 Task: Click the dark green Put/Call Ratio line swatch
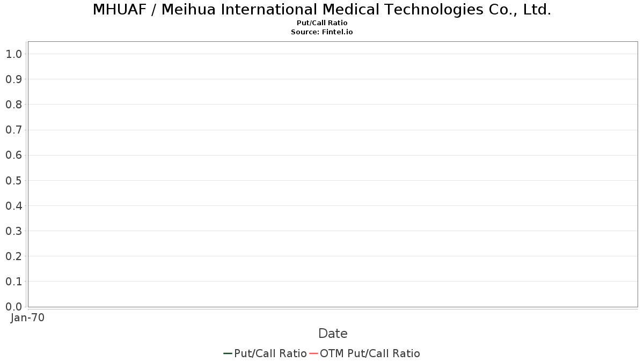click(x=228, y=353)
